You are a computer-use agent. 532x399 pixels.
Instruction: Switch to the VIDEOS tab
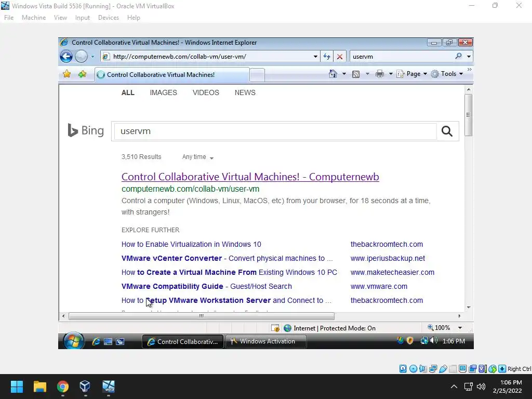206,92
